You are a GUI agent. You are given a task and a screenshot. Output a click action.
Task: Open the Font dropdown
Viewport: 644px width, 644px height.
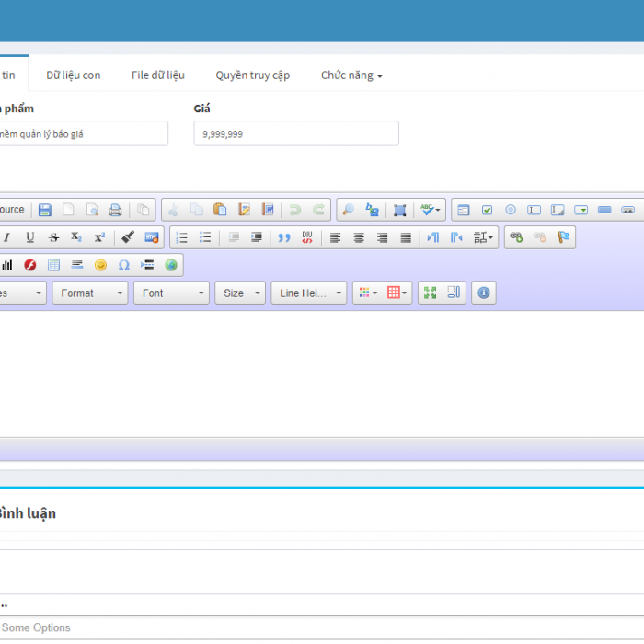click(x=171, y=293)
